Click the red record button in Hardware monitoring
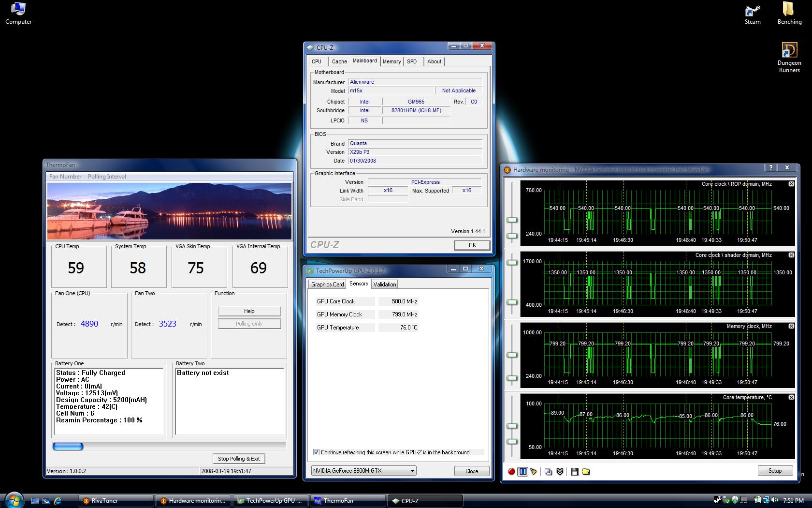The width and height of the screenshot is (812, 508). click(511, 471)
